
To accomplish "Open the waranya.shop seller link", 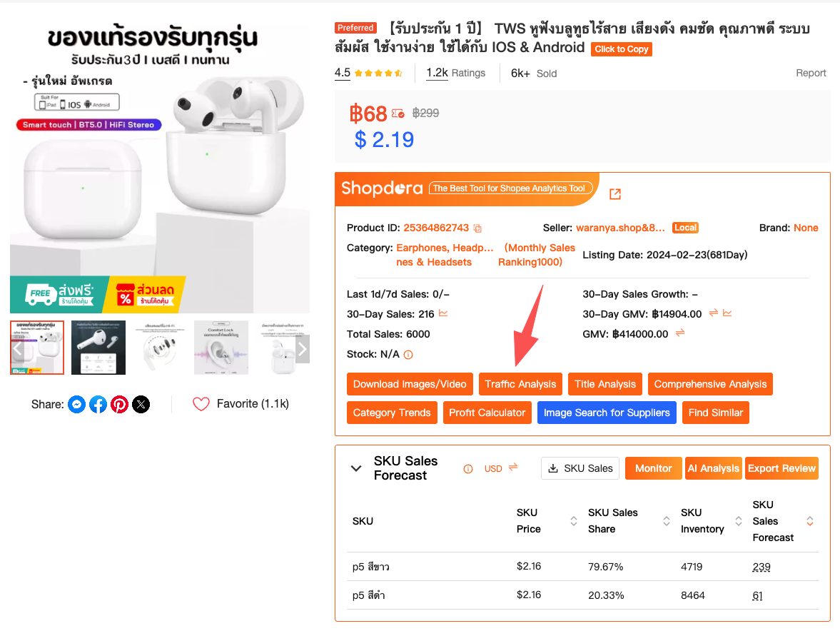I will pos(620,228).
